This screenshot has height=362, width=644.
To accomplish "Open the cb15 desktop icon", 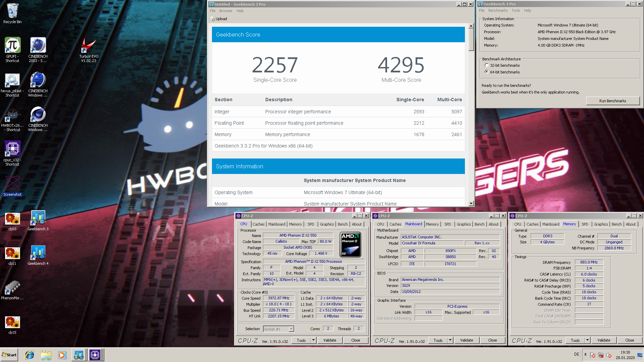I will point(12,325).
